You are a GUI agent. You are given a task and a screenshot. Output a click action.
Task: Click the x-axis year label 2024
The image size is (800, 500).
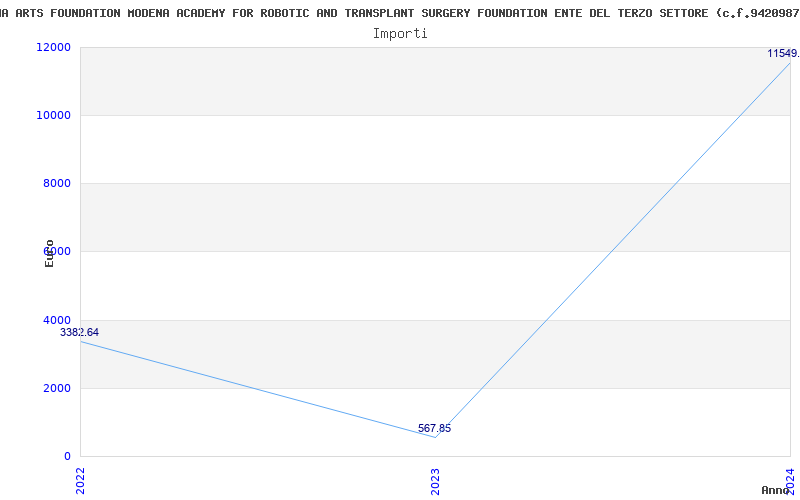[790, 481]
